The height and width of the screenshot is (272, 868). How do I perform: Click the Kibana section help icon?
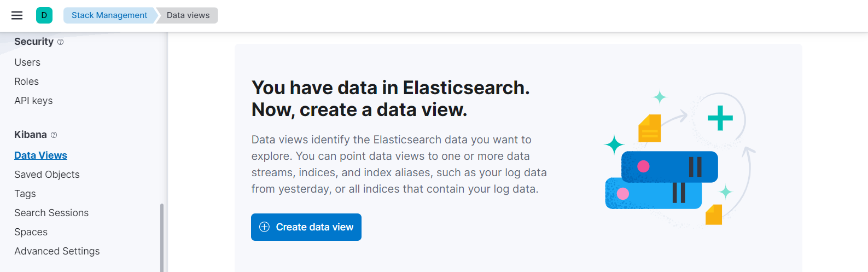pos(54,135)
